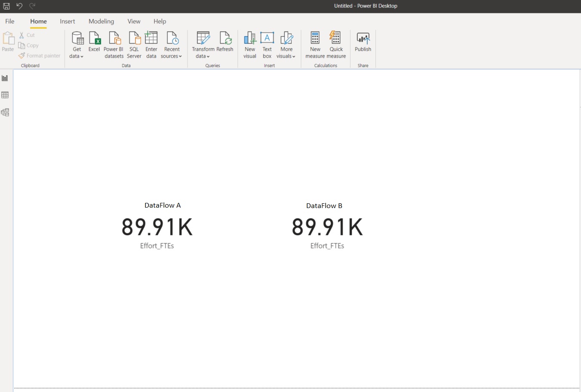Open the Excel data source

[x=94, y=42]
